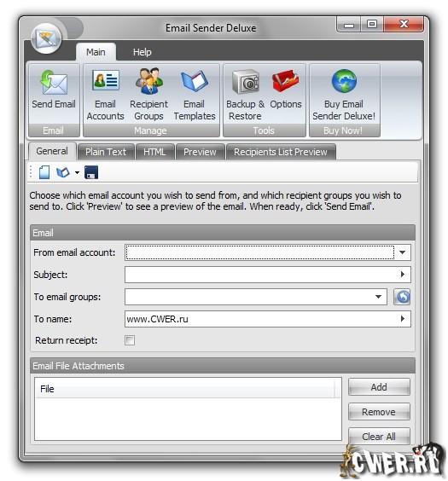Viewport: 448px width, 481px height.
Task: Click the application orb menu button
Action: click(x=46, y=38)
